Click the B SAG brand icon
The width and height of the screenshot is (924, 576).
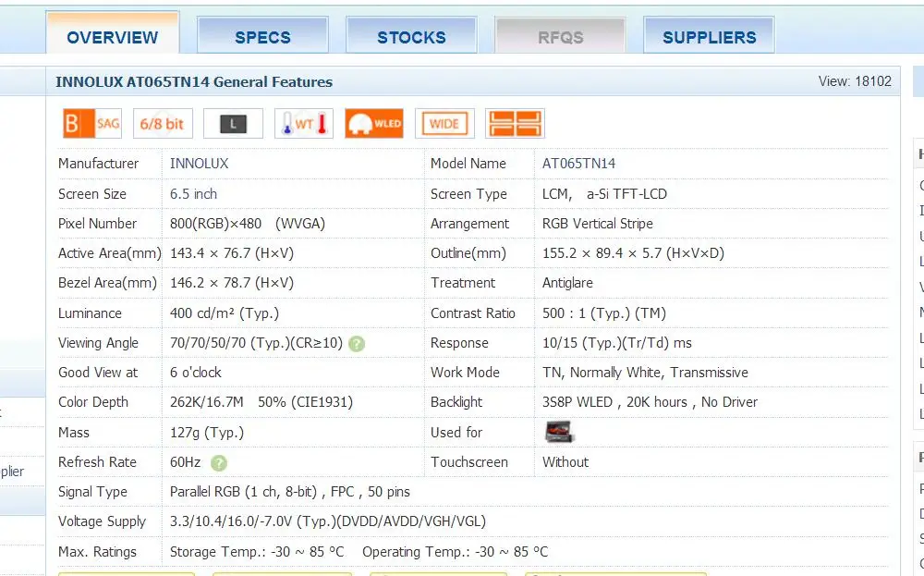[x=91, y=124]
